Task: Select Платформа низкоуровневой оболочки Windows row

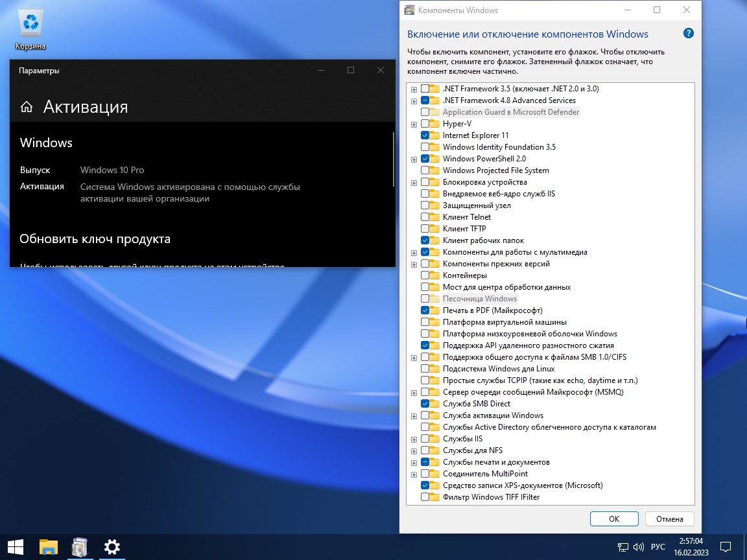Action: point(530,334)
